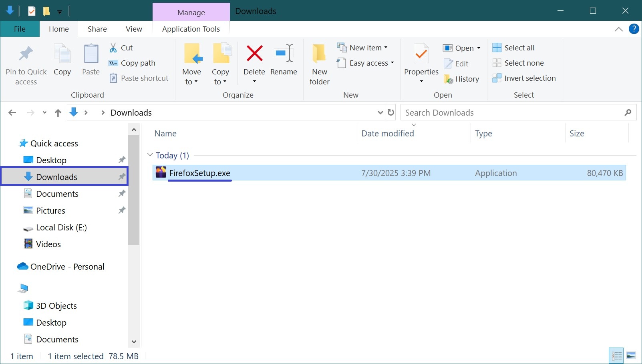
Task: Switch to details view icon in status bar
Action: [x=617, y=356]
